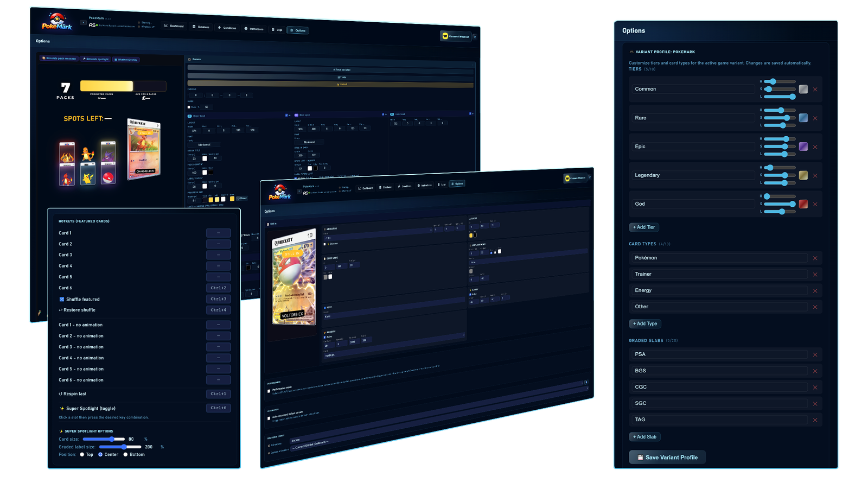
Task: Remove the CGC graded slab X icon
Action: click(x=815, y=388)
